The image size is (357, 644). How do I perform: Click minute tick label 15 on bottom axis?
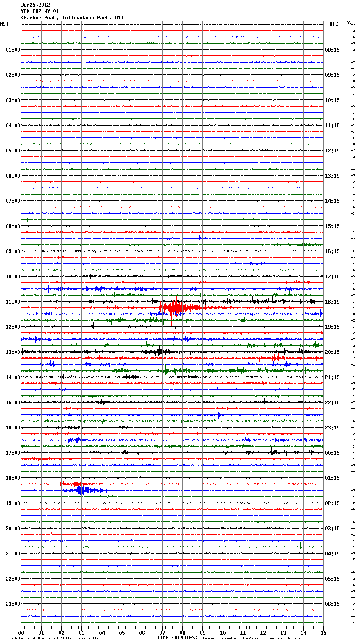click(x=323, y=633)
